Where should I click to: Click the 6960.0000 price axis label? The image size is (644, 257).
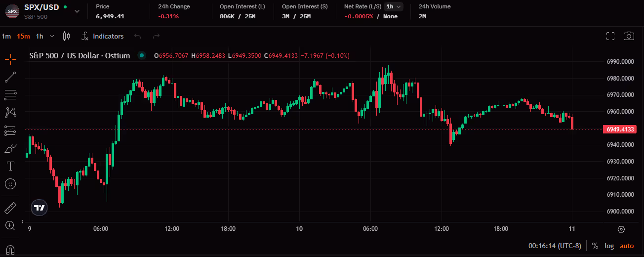tap(620, 112)
